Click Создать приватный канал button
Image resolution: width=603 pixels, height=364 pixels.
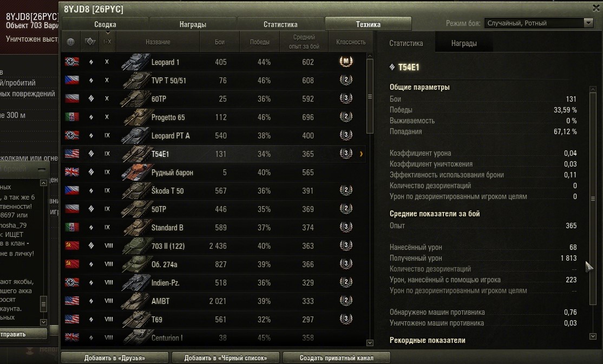pyautogui.click(x=337, y=358)
